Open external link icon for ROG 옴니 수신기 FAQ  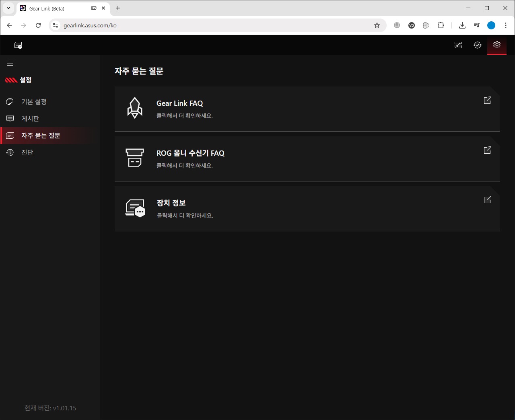487,150
